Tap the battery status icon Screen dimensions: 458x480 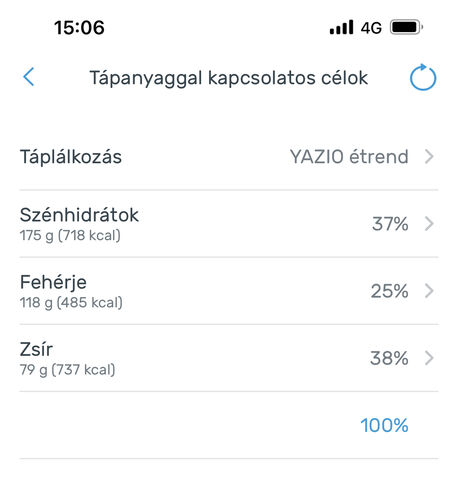click(x=407, y=27)
